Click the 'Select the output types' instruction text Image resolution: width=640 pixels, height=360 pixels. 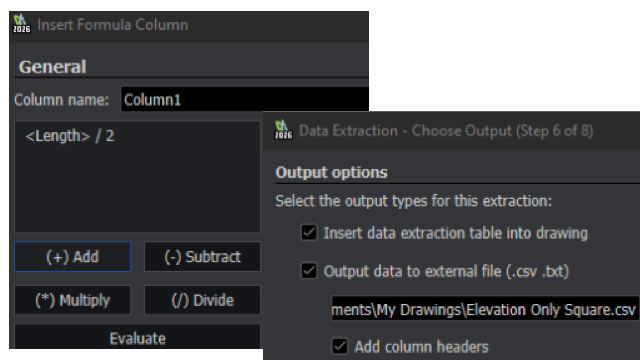pyautogui.click(x=413, y=201)
